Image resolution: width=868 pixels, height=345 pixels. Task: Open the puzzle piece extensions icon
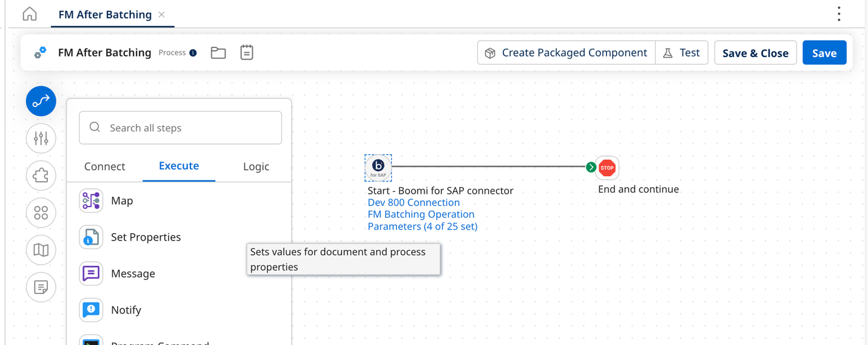point(41,176)
